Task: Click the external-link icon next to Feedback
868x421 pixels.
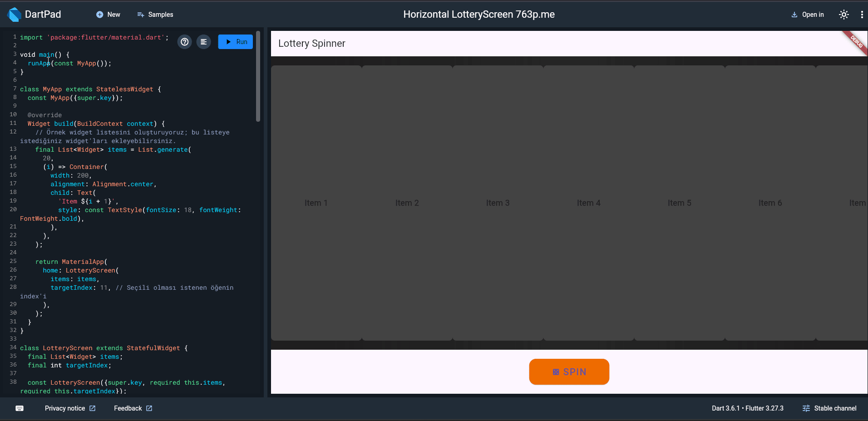Action: pos(149,408)
